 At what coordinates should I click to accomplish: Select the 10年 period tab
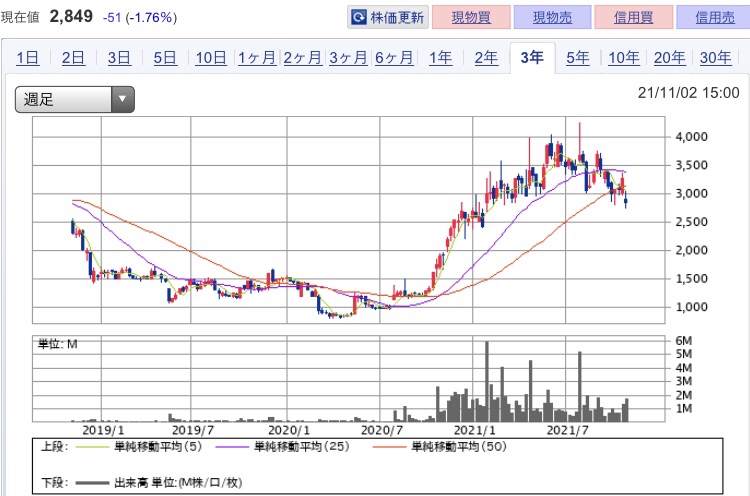click(x=624, y=58)
